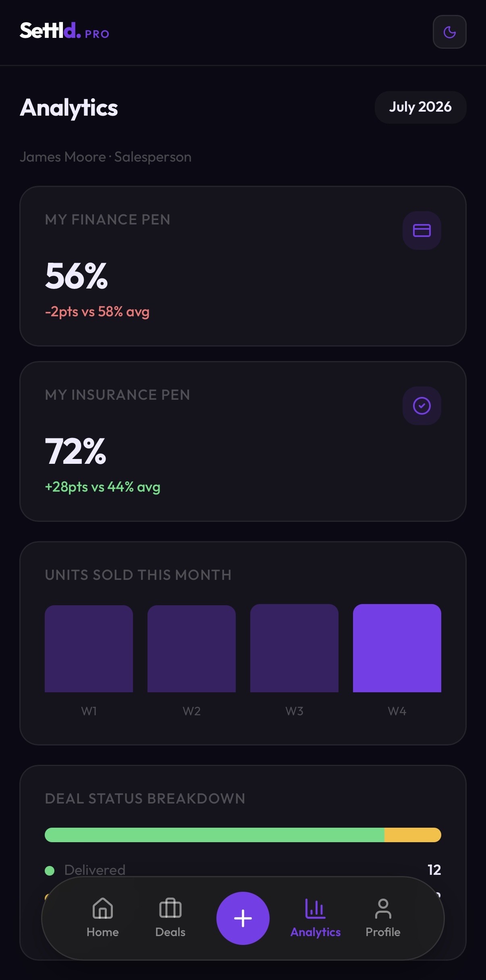Click the green Delivered segment of status bar
Viewport: 486px width, 980px height.
pyautogui.click(x=214, y=835)
